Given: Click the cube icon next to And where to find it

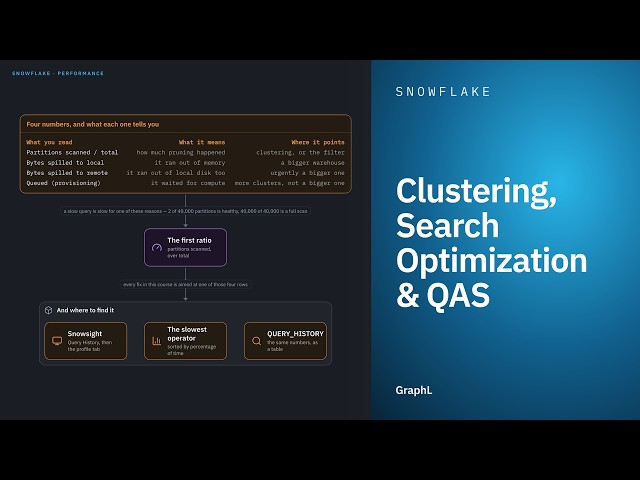Looking at the screenshot, I should (x=49, y=310).
